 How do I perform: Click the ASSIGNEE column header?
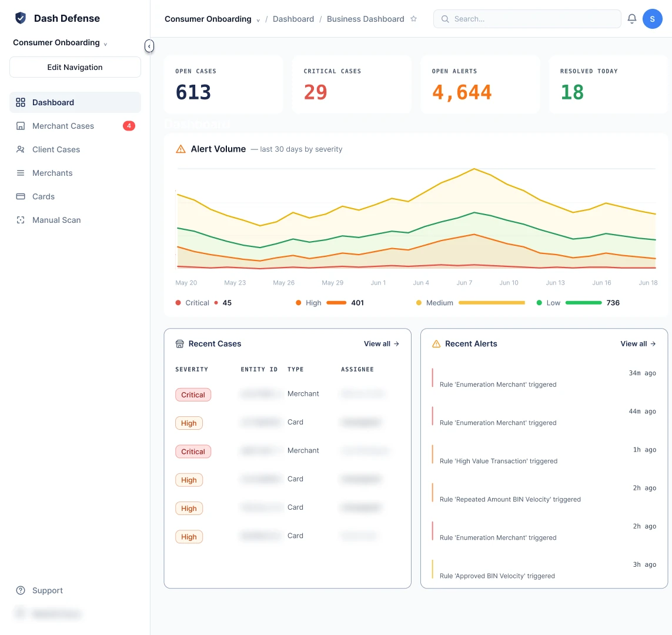[x=357, y=369]
